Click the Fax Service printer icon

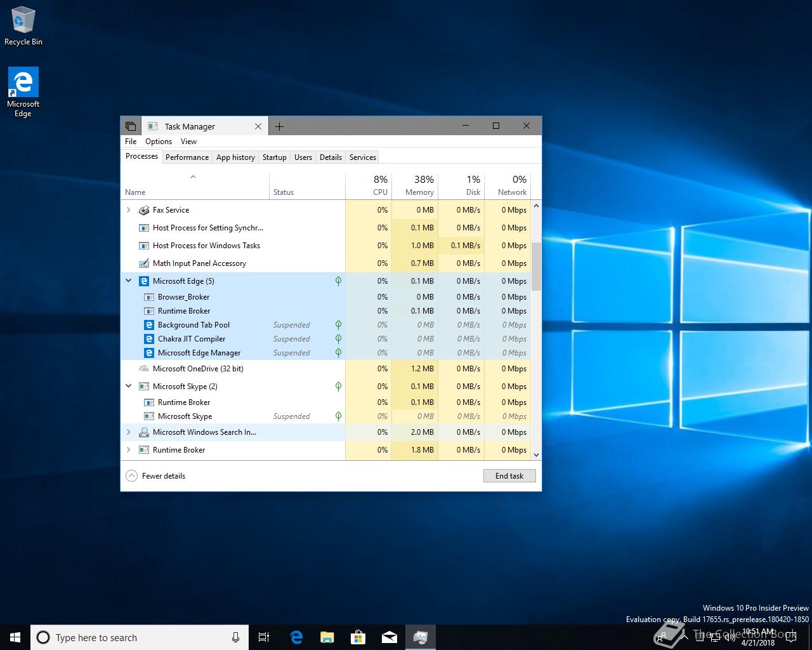[144, 210]
